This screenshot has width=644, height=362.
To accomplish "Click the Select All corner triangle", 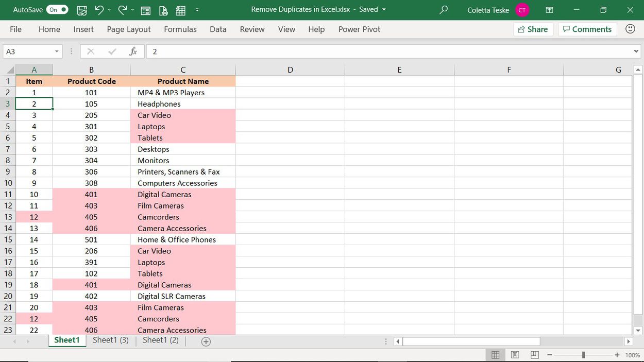I will tap(10, 70).
